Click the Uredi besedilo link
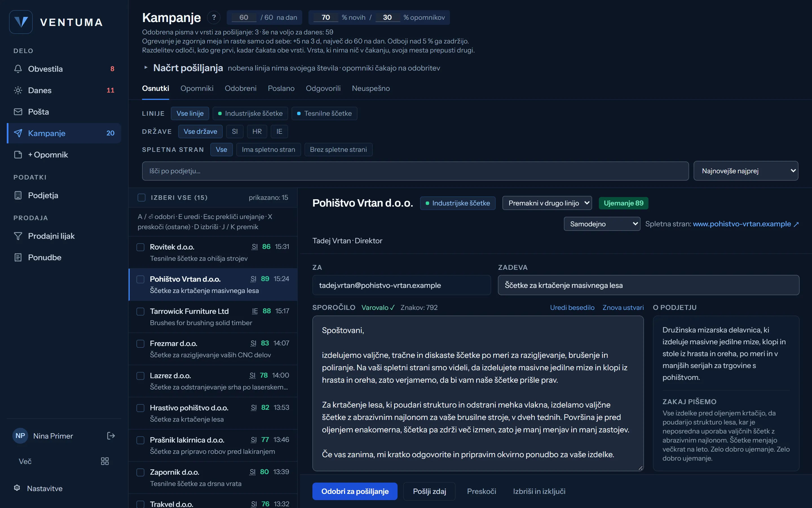 [572, 307]
